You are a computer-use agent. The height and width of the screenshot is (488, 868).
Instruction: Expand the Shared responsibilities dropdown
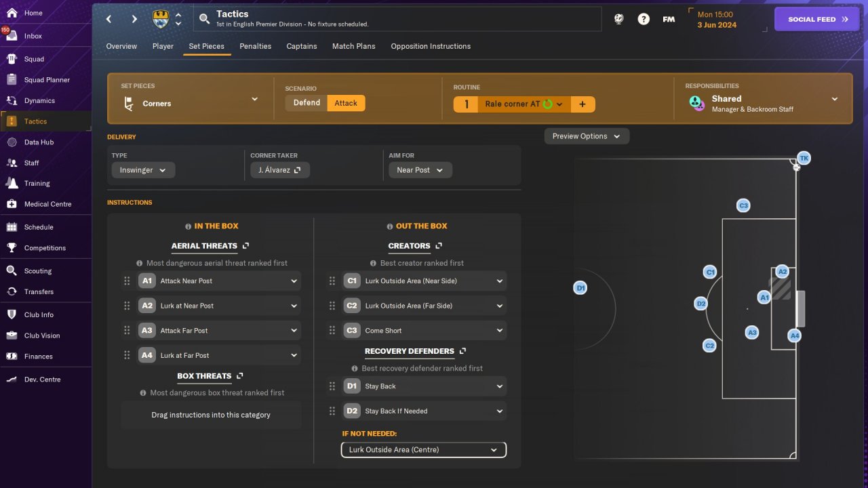point(763,99)
